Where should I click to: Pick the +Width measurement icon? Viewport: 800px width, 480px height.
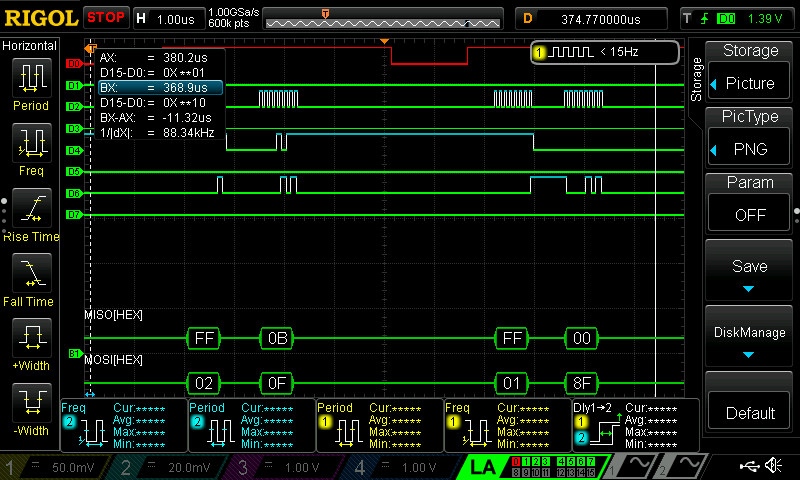click(31, 337)
